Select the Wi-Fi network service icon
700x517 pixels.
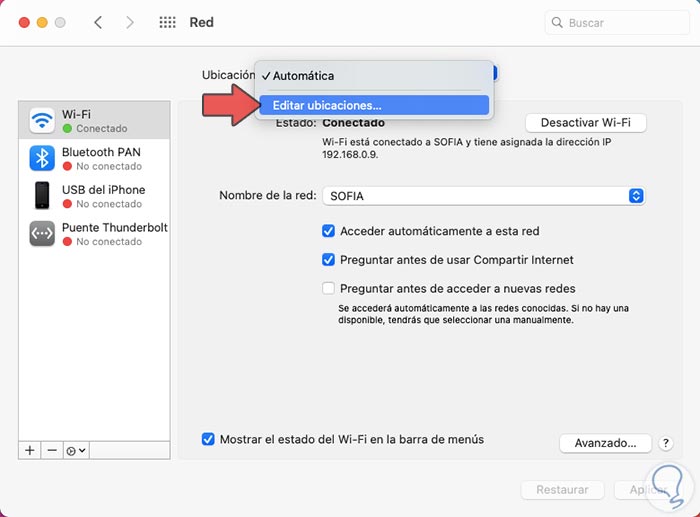[42, 121]
